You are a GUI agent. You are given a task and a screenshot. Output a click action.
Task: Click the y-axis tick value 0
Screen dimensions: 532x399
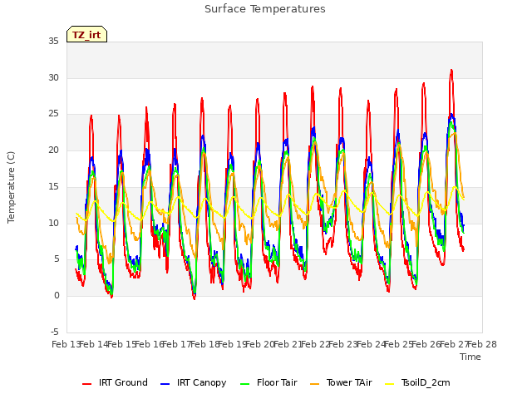[x=57, y=296]
